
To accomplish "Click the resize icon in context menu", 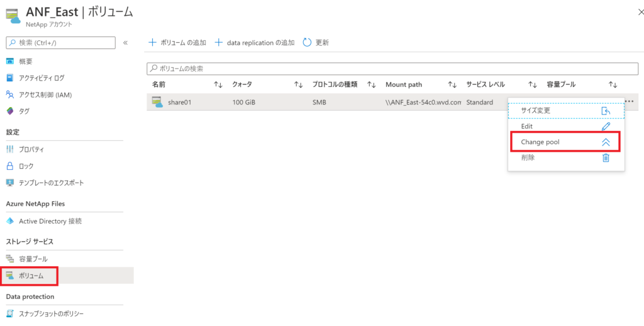I will tap(606, 111).
